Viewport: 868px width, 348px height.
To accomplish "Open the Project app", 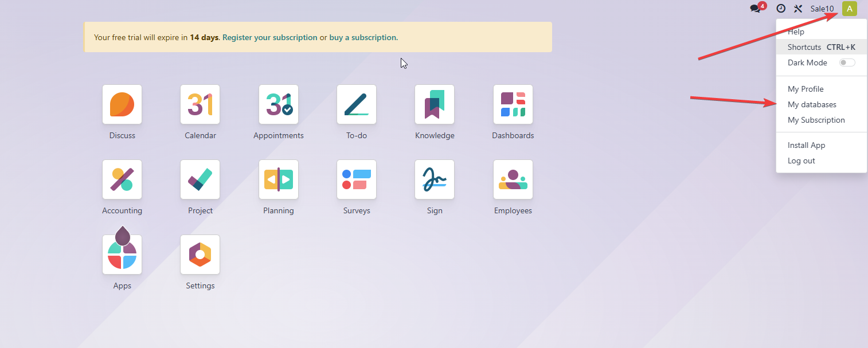I will click(200, 179).
